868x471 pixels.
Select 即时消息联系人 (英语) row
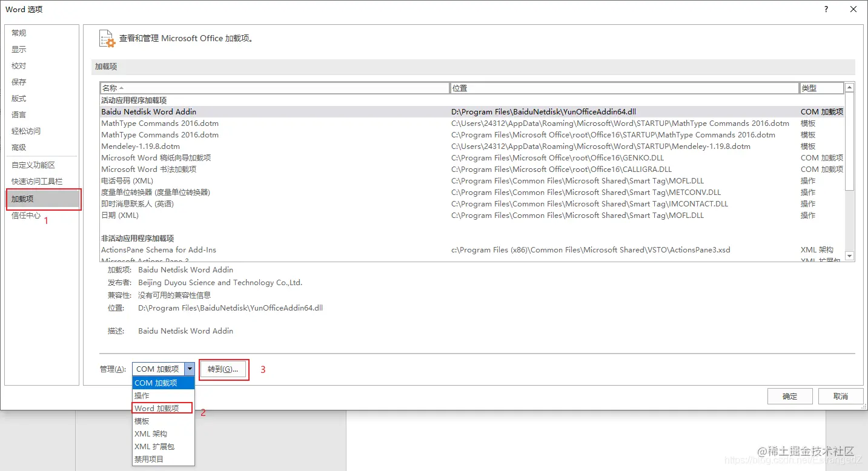click(x=472, y=204)
